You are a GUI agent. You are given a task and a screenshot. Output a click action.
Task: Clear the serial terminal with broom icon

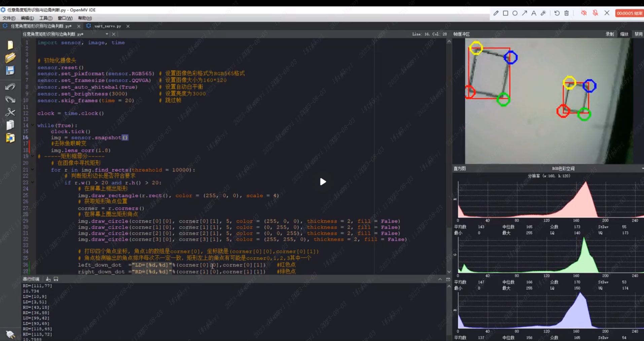[48, 279]
